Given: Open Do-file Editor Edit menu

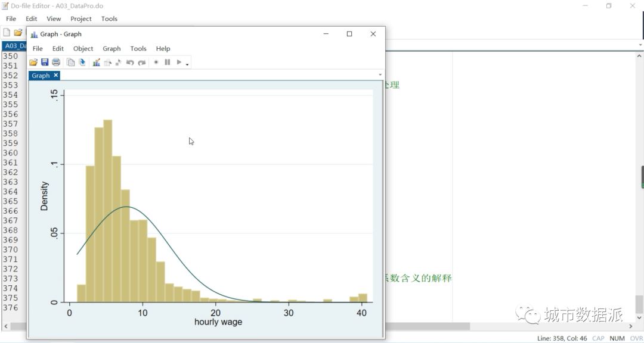Looking at the screenshot, I should point(31,18).
